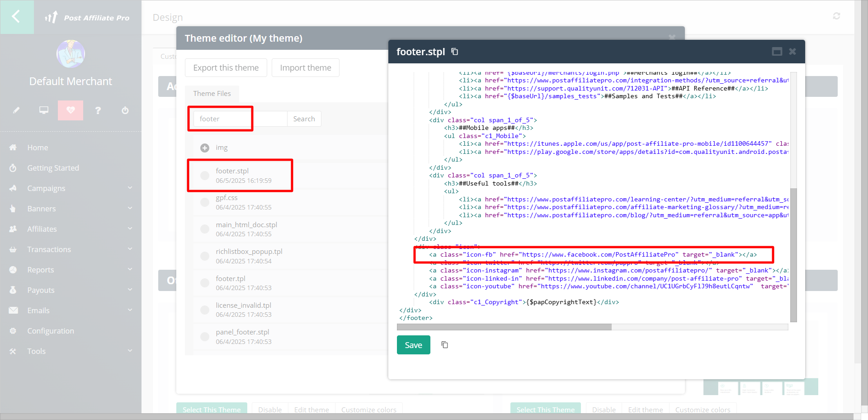
Task: Maximize the footer.stpl editor window
Action: point(777,52)
